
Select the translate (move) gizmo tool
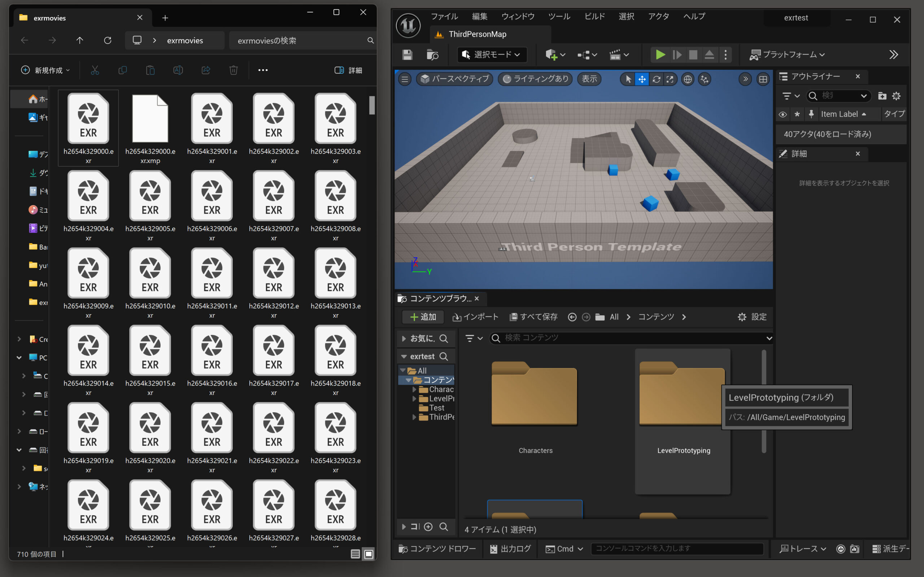click(642, 79)
